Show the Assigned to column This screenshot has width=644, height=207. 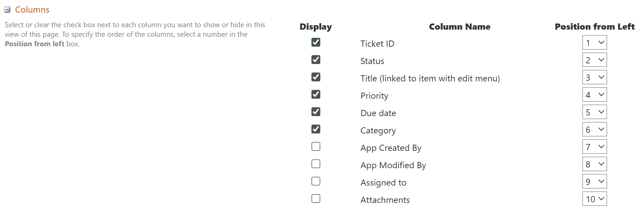tap(316, 181)
